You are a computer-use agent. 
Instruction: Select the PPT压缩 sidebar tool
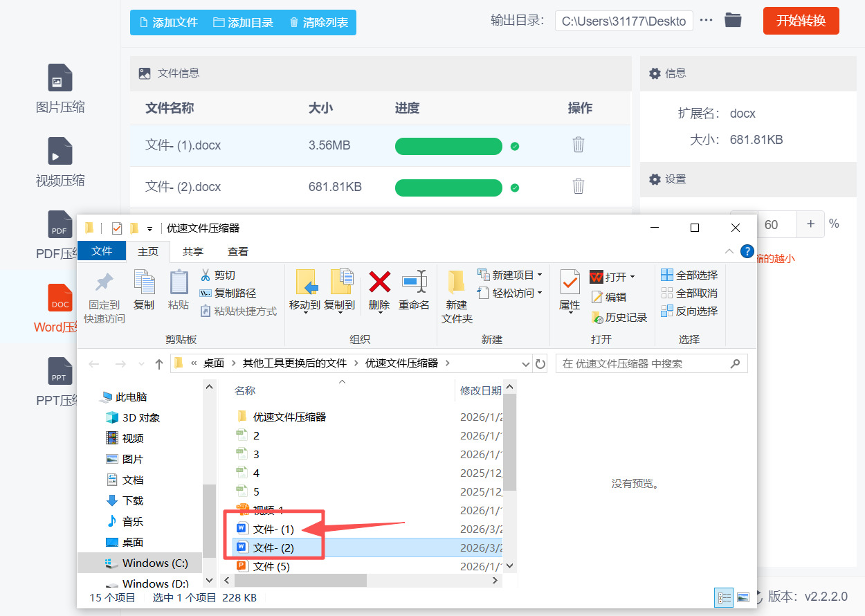[x=60, y=381]
